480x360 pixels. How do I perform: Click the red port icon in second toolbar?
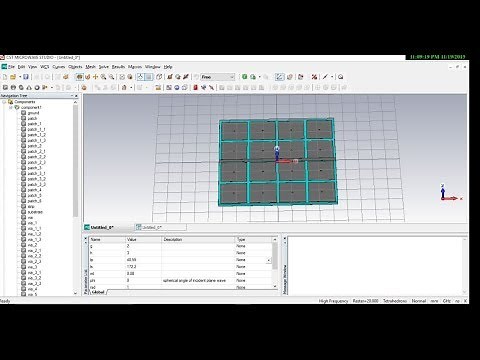pos(196,87)
